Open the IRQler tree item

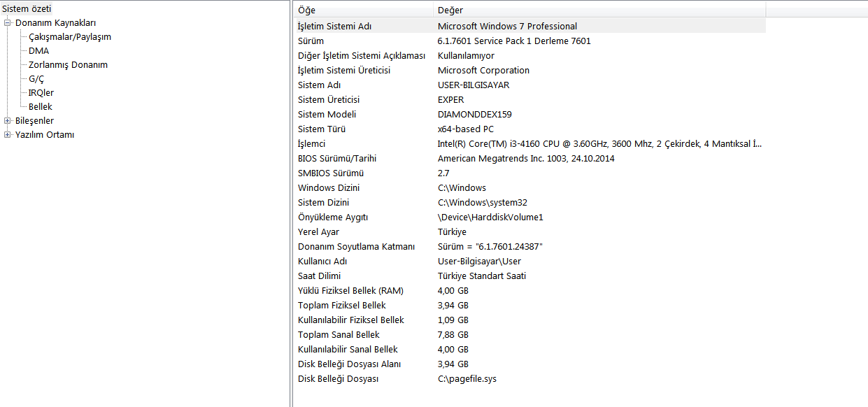[41, 93]
